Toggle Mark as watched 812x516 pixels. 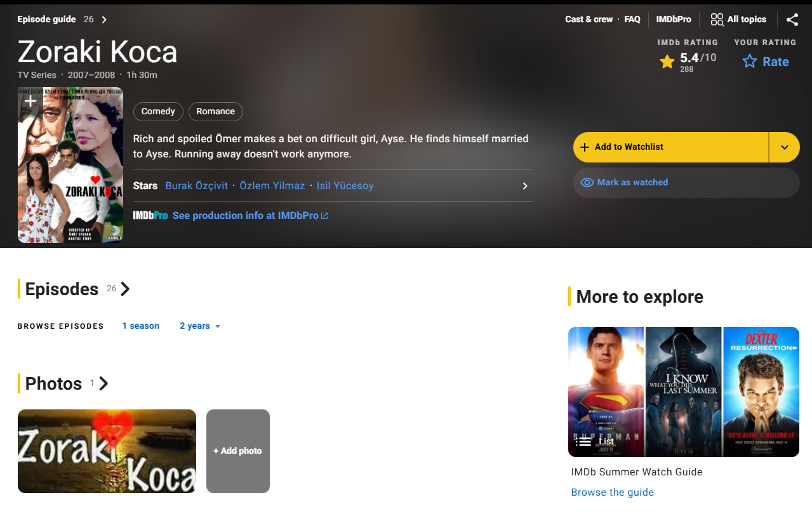tap(686, 183)
